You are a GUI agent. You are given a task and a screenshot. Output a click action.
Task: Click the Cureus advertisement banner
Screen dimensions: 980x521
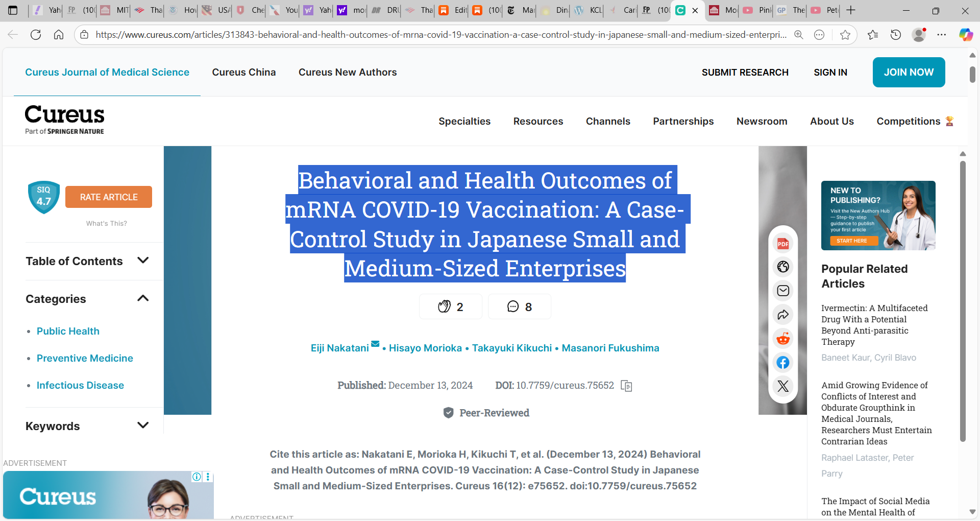[x=108, y=495]
